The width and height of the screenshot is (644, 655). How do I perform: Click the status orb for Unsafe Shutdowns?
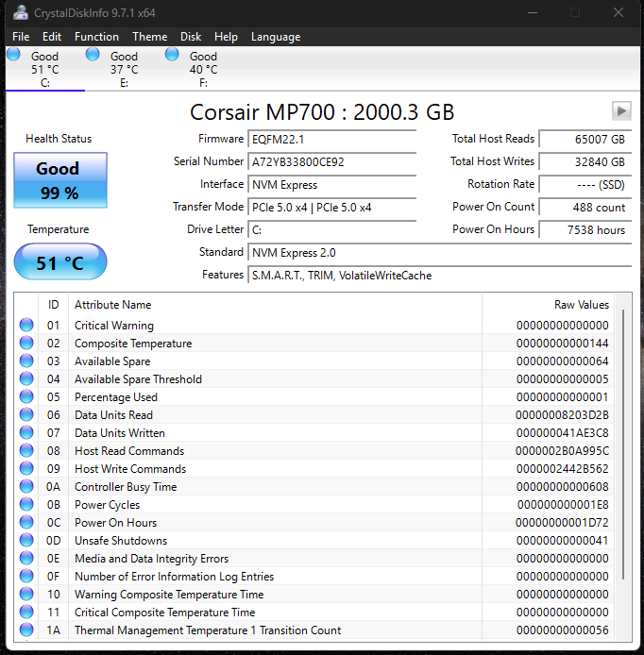click(26, 541)
